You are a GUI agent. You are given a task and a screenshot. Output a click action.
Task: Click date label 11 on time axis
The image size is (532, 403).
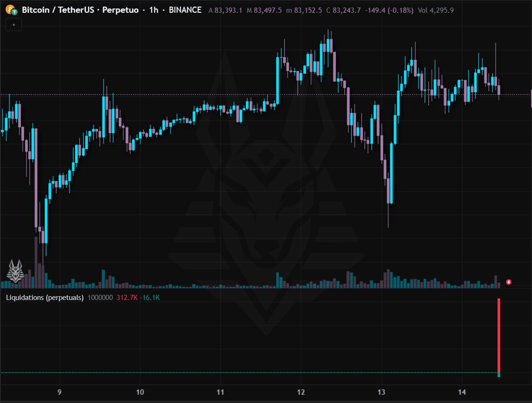click(220, 392)
